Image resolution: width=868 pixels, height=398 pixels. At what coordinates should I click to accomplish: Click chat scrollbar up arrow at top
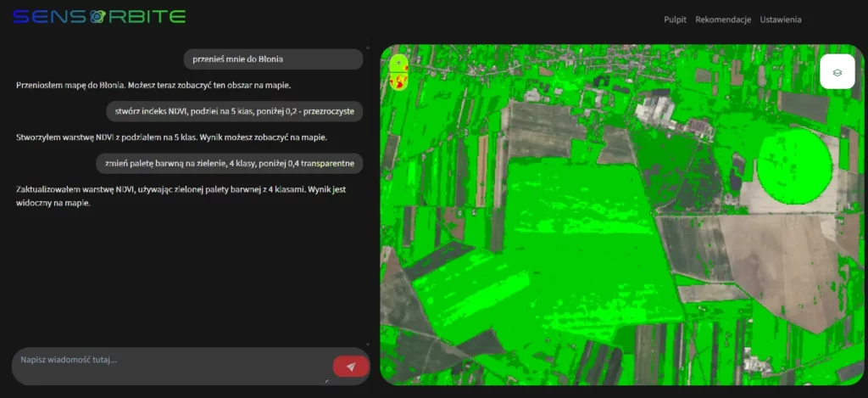click(x=366, y=48)
